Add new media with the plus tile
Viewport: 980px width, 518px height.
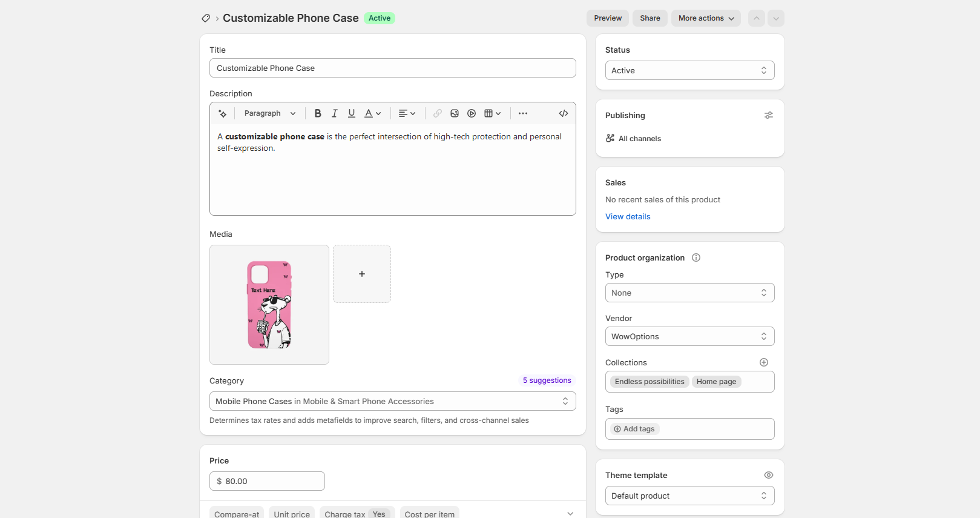pyautogui.click(x=362, y=274)
